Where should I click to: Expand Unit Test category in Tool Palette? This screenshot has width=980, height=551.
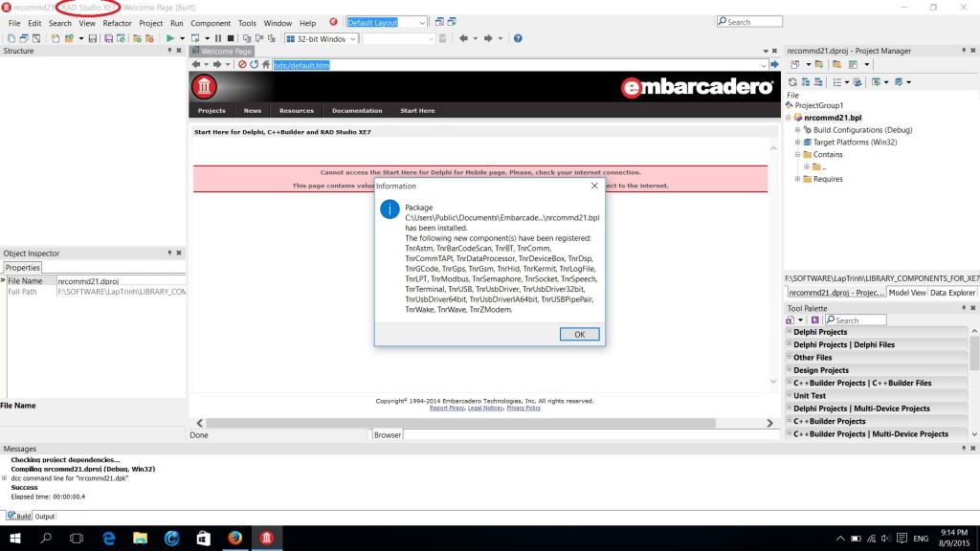tap(789, 395)
